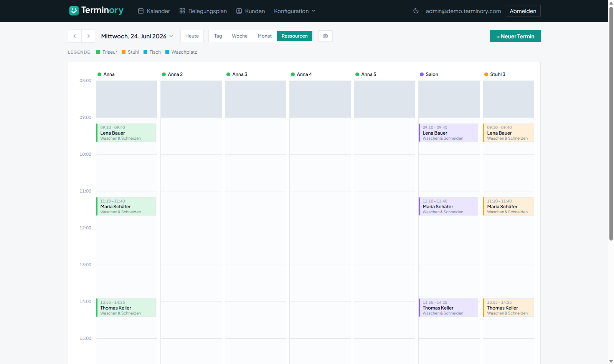Select the Ressourcen view tab
The width and height of the screenshot is (614, 364).
[295, 36]
